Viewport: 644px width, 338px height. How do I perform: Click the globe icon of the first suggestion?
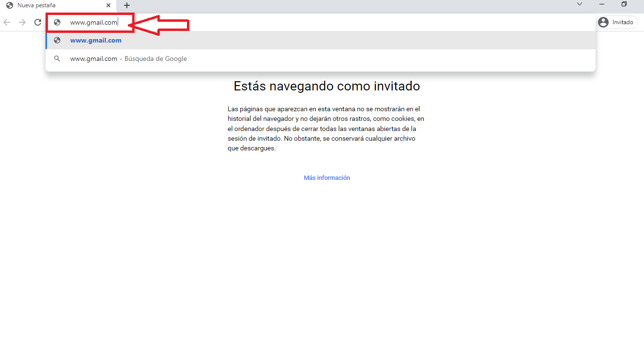[57, 40]
